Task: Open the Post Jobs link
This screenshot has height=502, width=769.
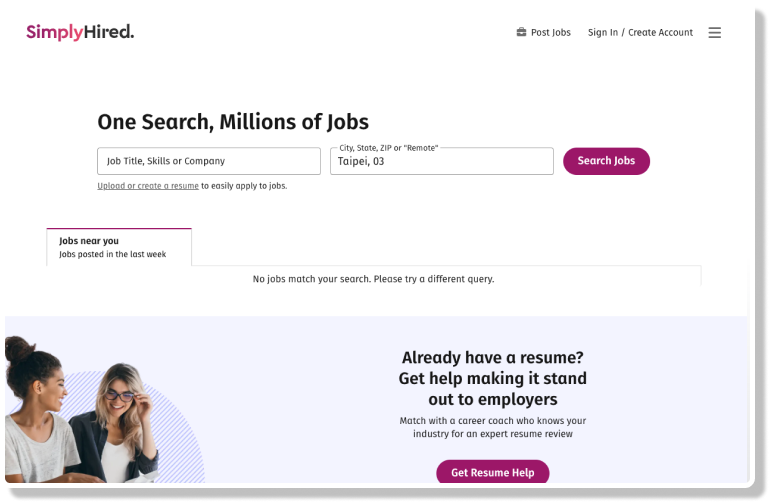Action: 550,33
